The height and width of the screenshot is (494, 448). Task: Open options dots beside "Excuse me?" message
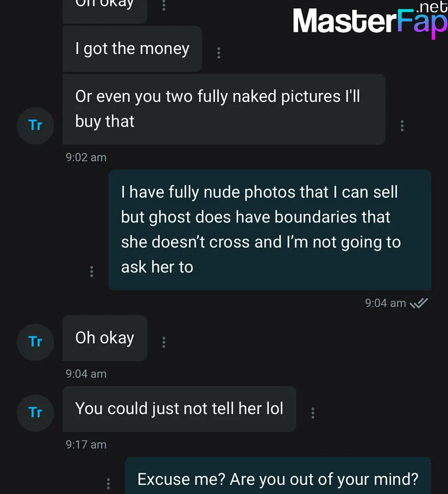(108, 484)
